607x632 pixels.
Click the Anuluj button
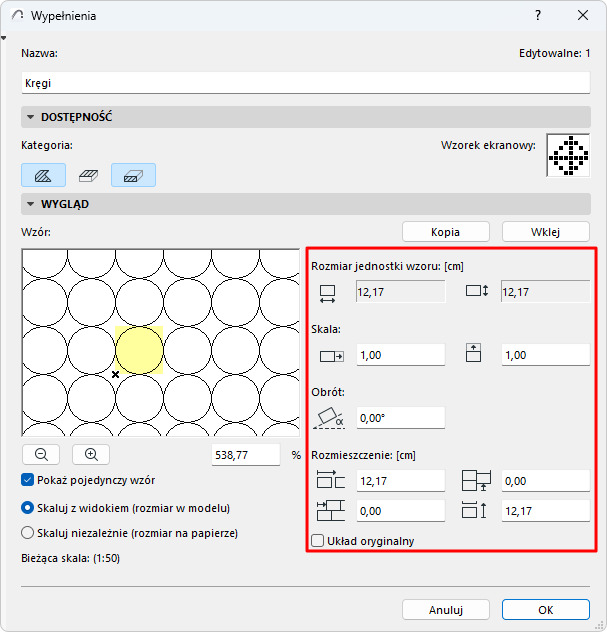[446, 609]
